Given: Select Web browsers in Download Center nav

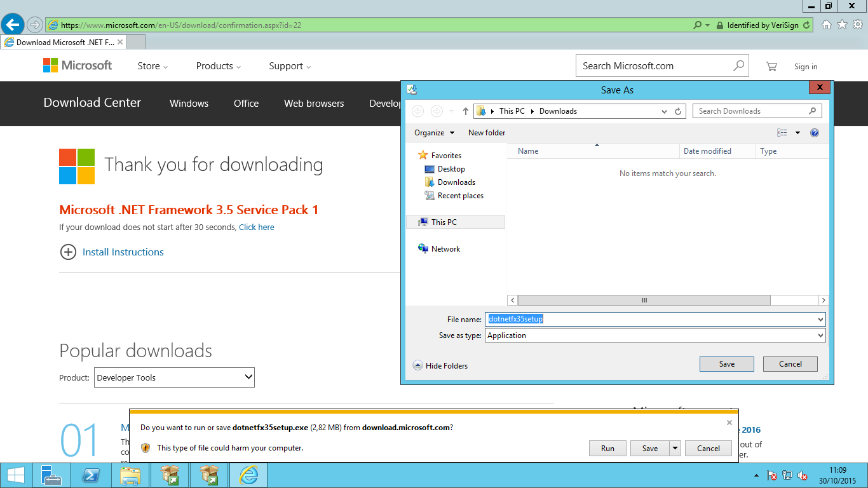Looking at the screenshot, I should tap(314, 104).
